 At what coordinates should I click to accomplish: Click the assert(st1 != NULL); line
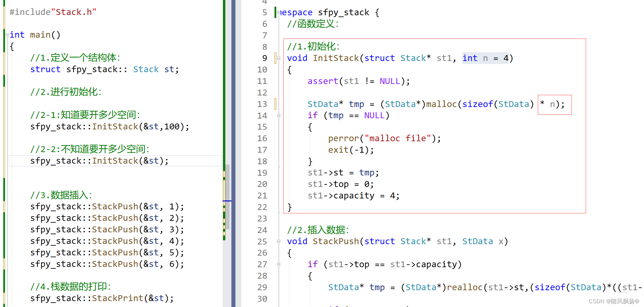[x=359, y=81]
